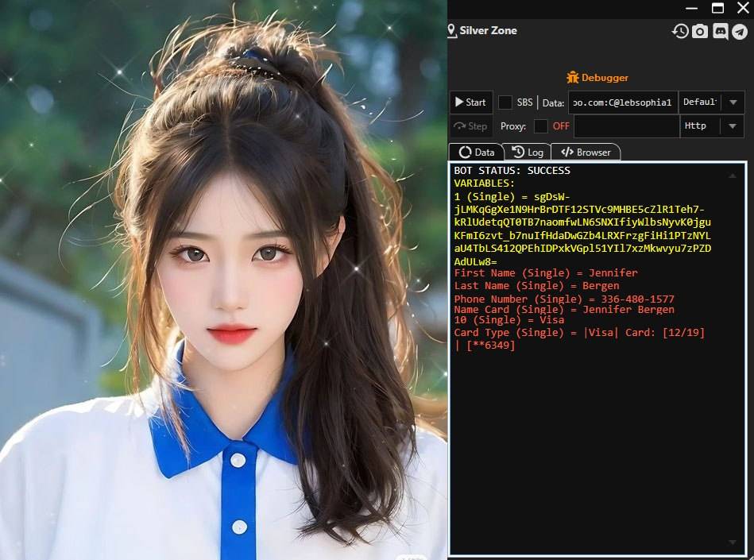The height and width of the screenshot is (560, 754).
Task: Open the Default dropdown arrow
Action: pos(733,102)
